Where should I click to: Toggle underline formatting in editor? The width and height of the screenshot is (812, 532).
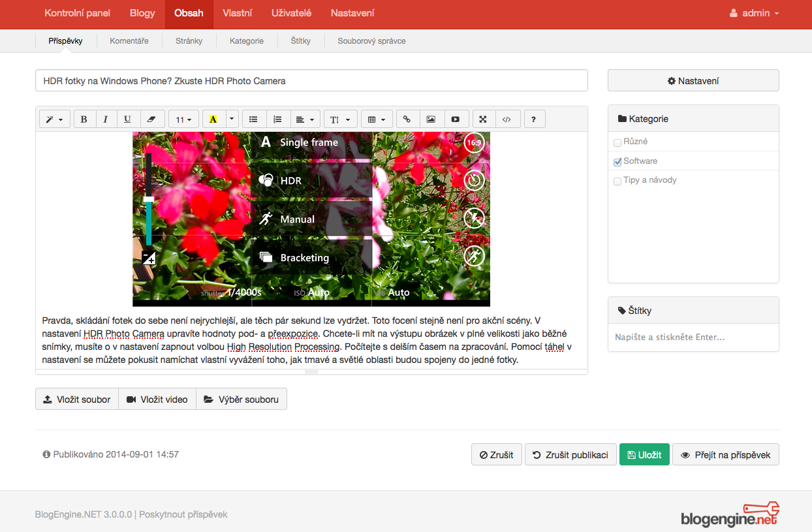(127, 119)
